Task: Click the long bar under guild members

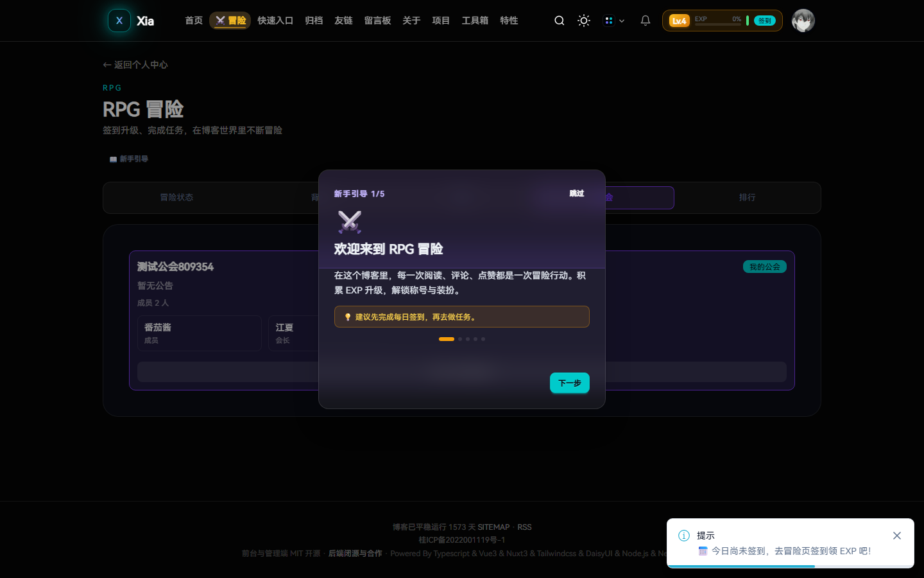Action: (x=462, y=372)
